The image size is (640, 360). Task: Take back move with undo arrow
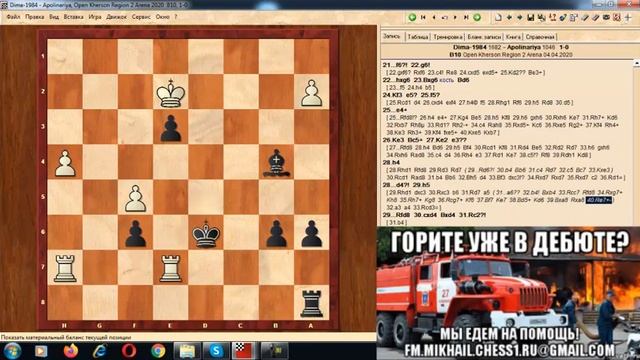tap(445, 17)
